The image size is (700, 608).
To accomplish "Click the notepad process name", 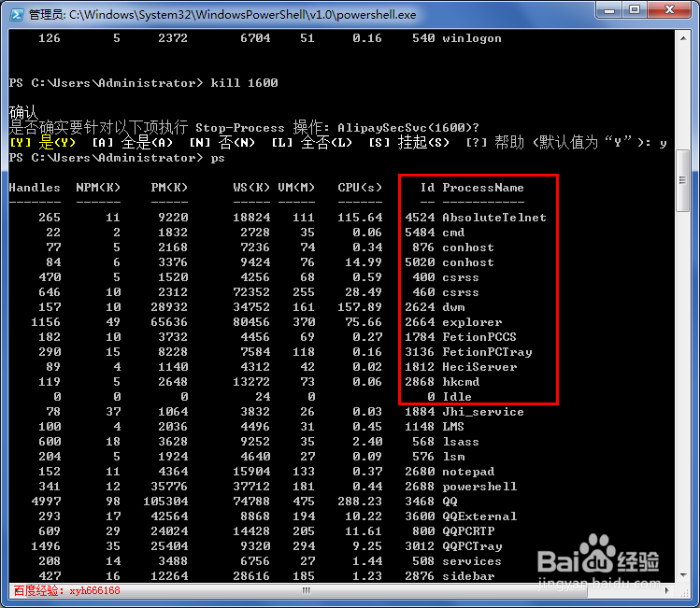I will tap(468, 472).
